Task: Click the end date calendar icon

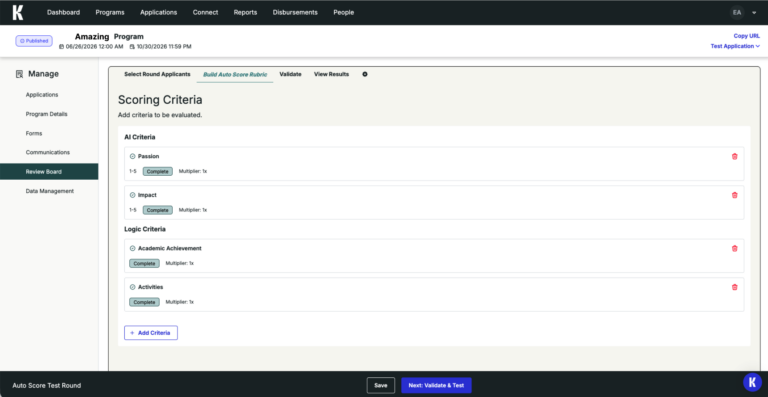Action: (132, 47)
